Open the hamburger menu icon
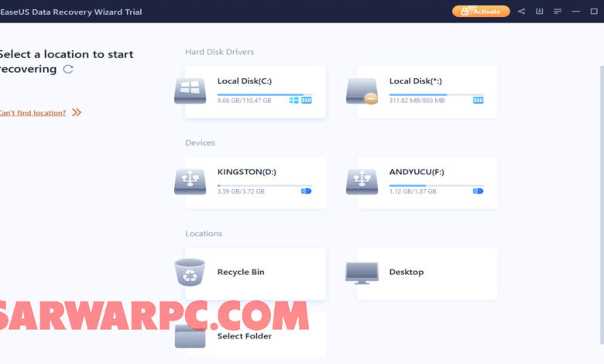Viewport: 604px width, 364px height. 558,11
